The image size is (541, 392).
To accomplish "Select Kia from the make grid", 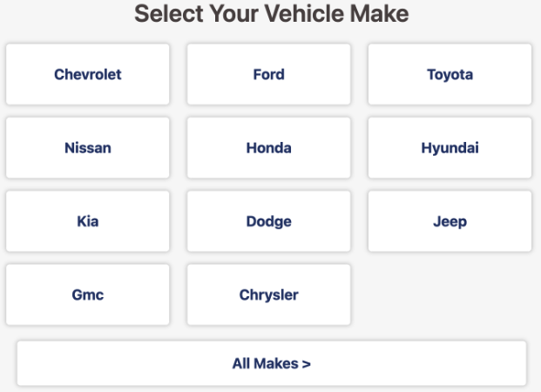I will [87, 221].
